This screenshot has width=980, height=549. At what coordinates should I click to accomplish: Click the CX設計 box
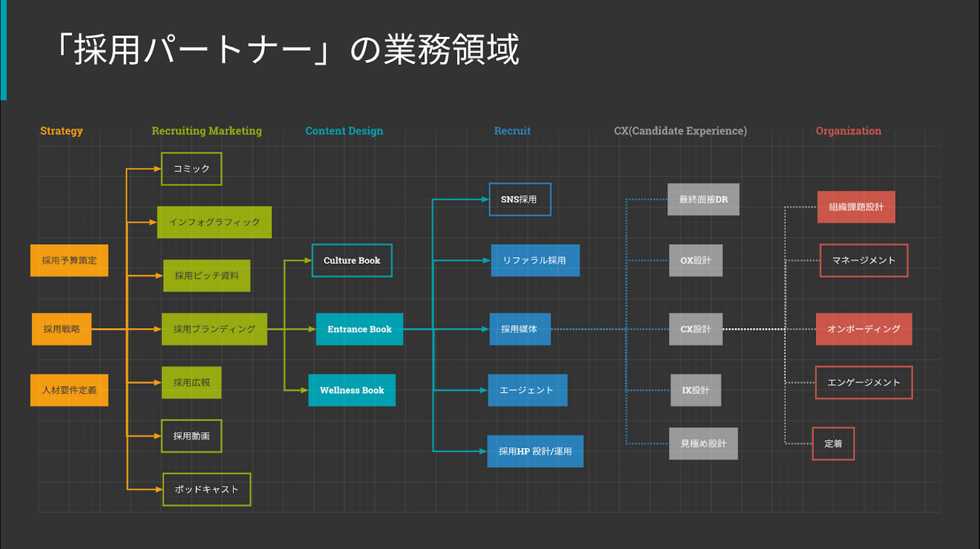696,329
